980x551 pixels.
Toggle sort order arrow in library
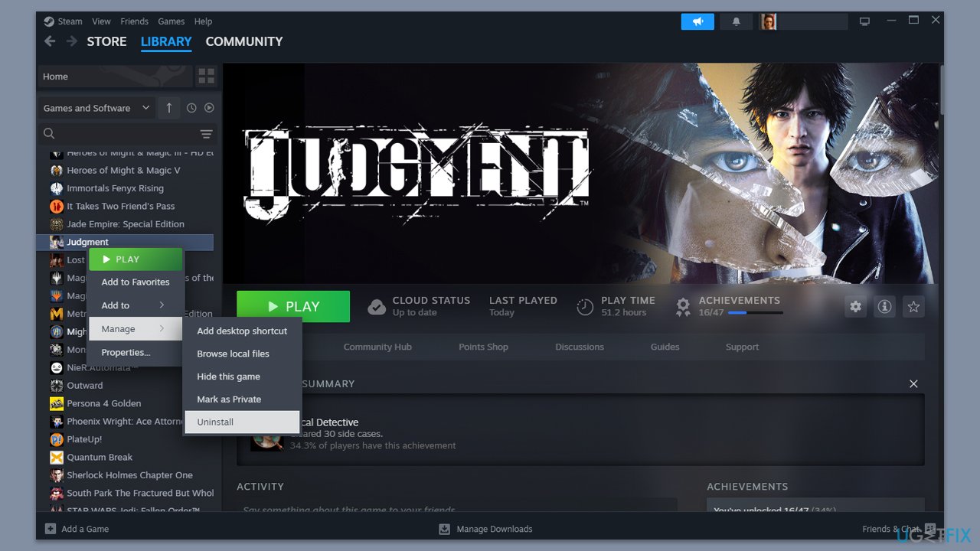169,108
